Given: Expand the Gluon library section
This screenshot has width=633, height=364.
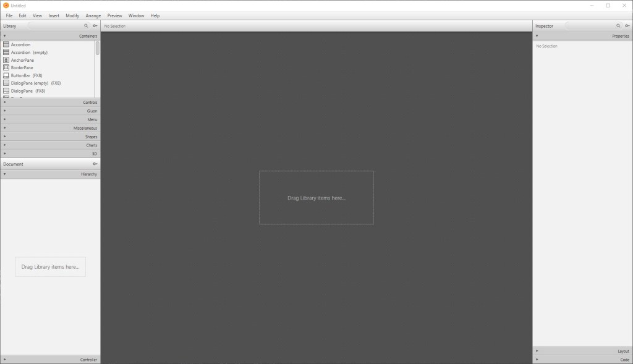Looking at the screenshot, I should click(50, 111).
